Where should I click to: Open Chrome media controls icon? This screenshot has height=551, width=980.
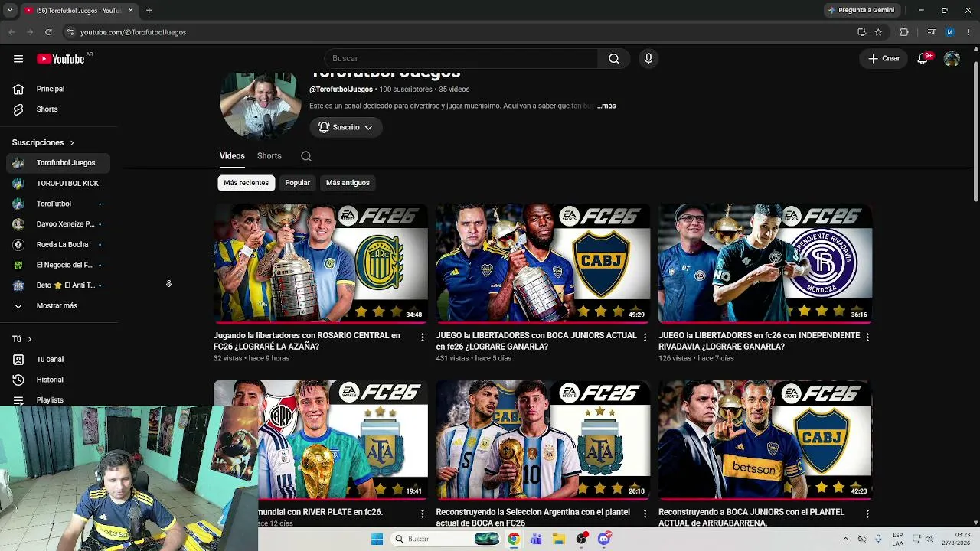click(x=931, y=32)
